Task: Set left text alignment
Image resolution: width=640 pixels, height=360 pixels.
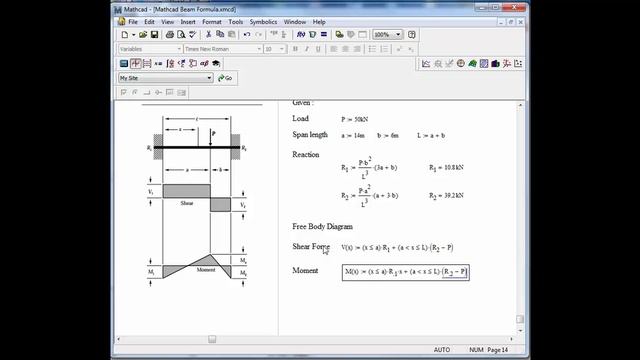Action: tap(333, 49)
